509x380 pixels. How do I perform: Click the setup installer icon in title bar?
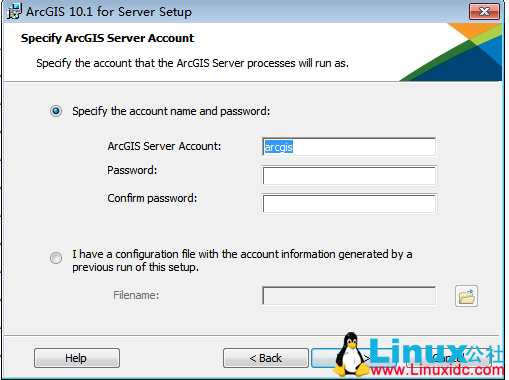point(14,11)
